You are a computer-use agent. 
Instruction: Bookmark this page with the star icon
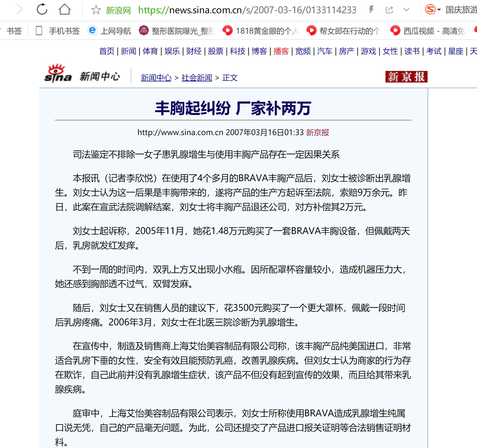96,10
